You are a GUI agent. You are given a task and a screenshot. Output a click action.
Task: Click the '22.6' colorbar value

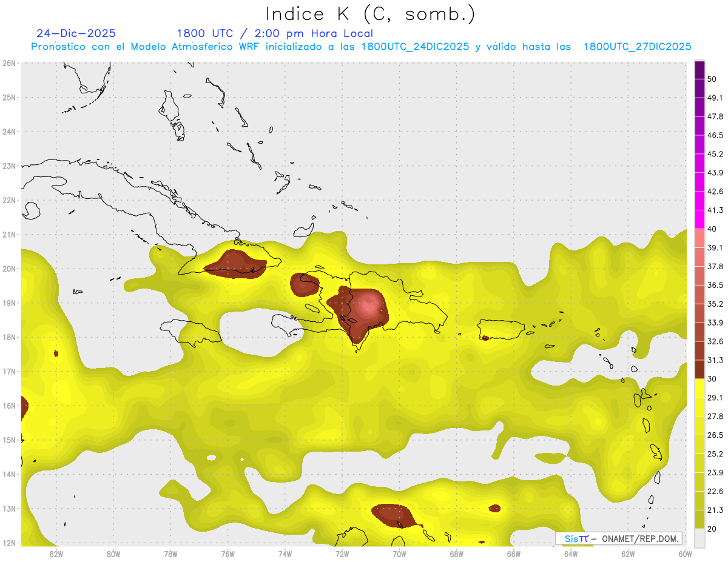pos(715,491)
